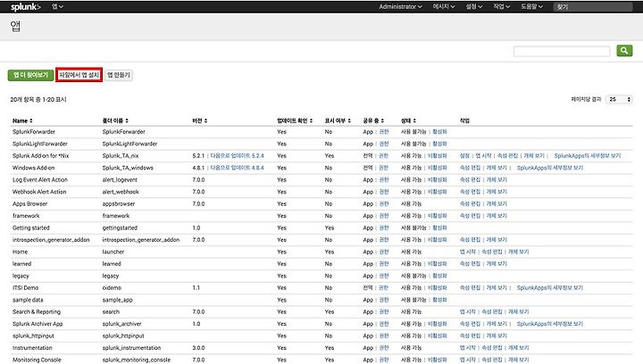Open the 도움말 menu
This screenshot has height=364, width=643.
point(531,6)
